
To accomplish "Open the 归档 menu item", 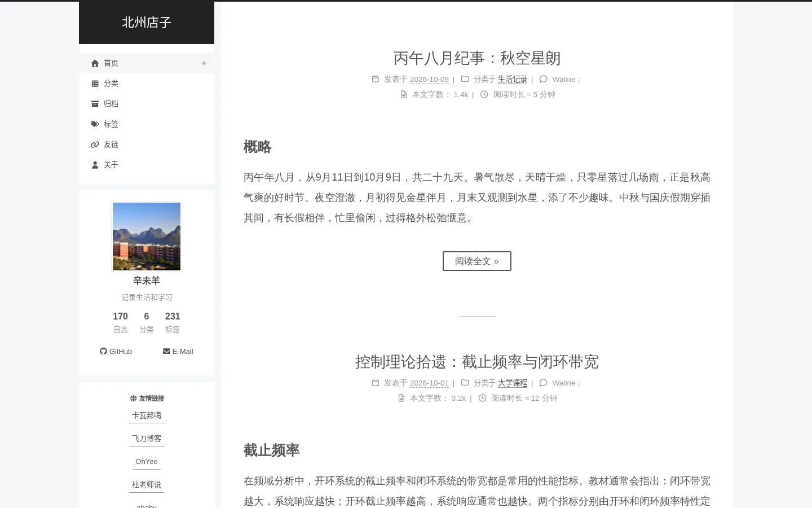I will click(x=147, y=104).
